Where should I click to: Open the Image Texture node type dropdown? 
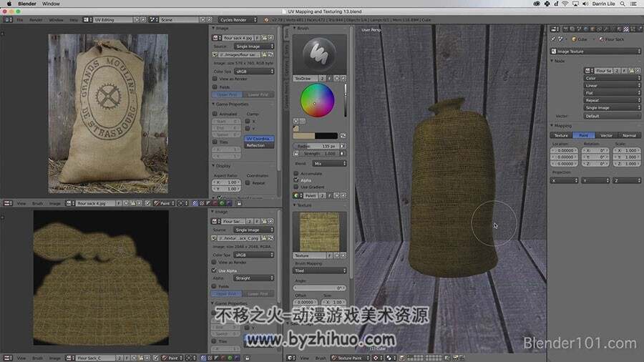point(595,52)
